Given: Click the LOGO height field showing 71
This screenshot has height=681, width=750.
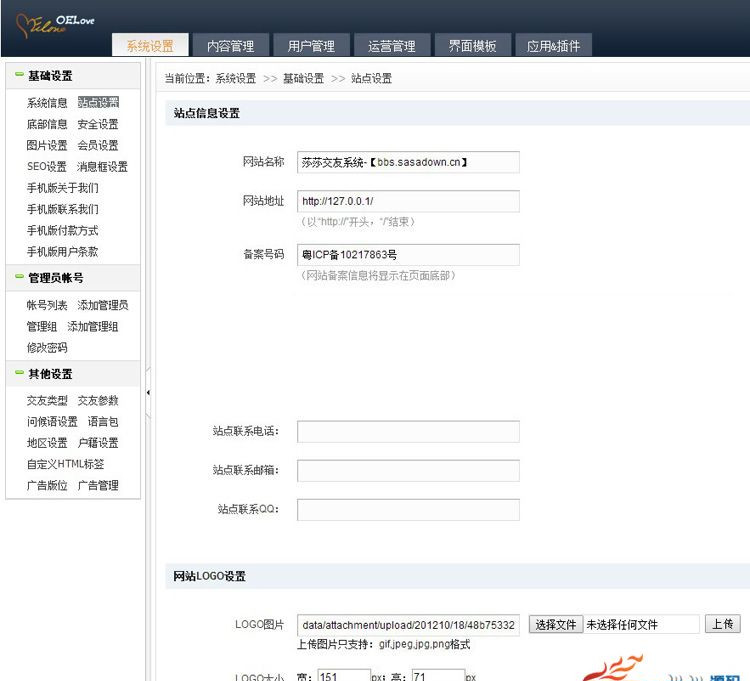Looking at the screenshot, I should point(438,676).
